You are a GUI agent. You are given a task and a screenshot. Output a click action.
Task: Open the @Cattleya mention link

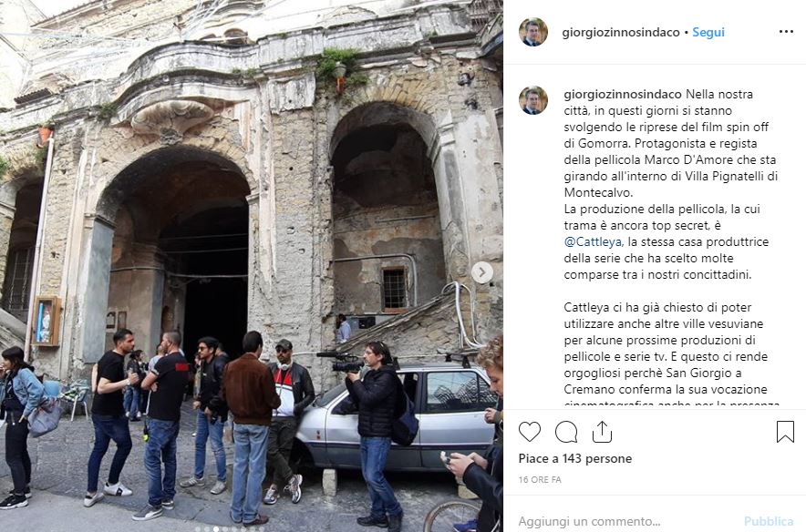pos(594,242)
